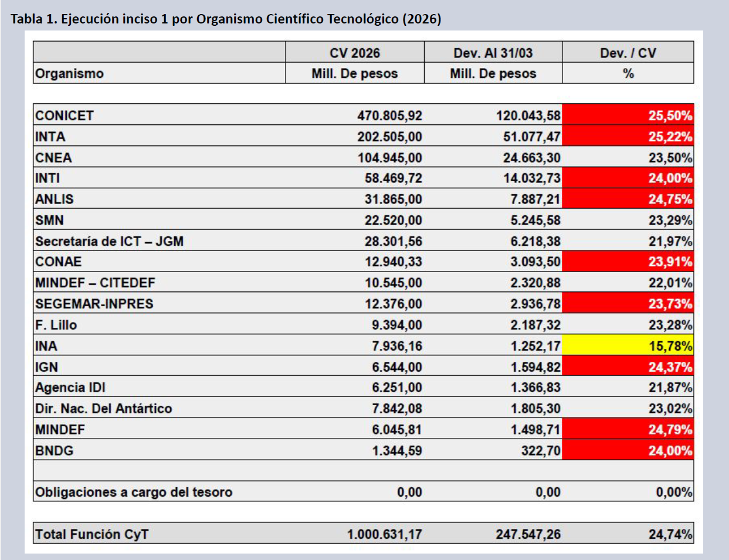Select the 'Secretaría de ICT – JGM' cell
729x560 pixels.
tap(109, 241)
